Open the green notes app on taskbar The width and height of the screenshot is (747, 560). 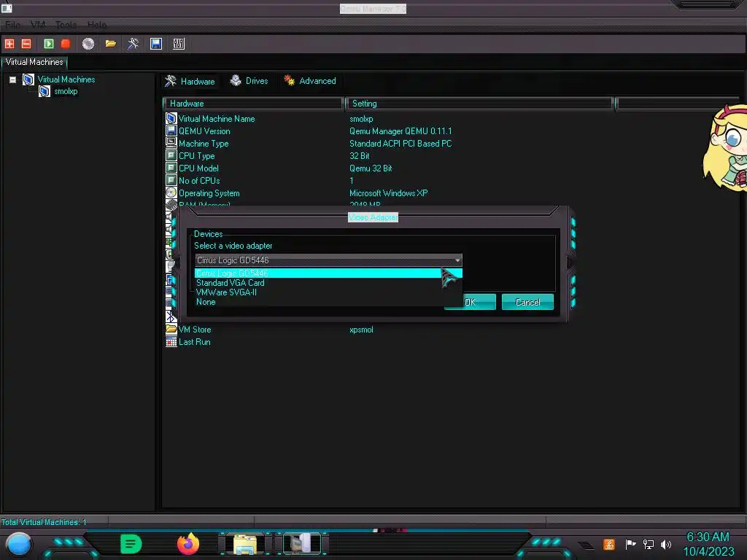tap(131, 544)
